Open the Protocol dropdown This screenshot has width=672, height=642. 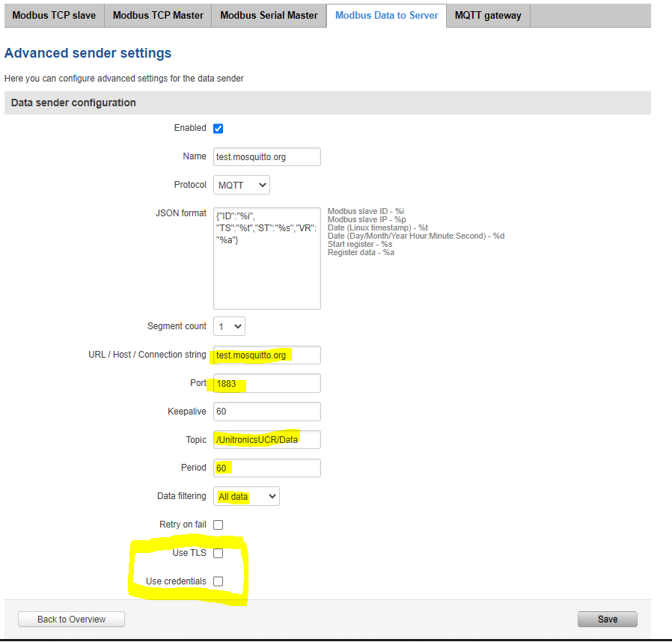coord(242,185)
